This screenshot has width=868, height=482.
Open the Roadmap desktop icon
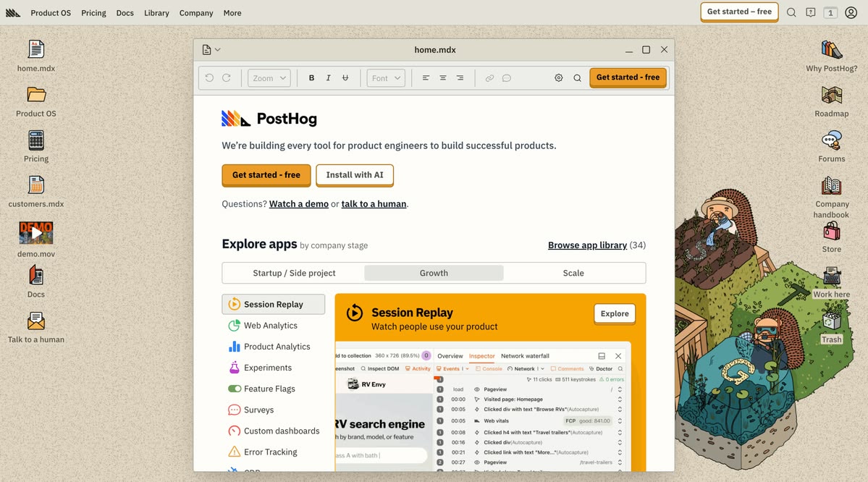832,96
